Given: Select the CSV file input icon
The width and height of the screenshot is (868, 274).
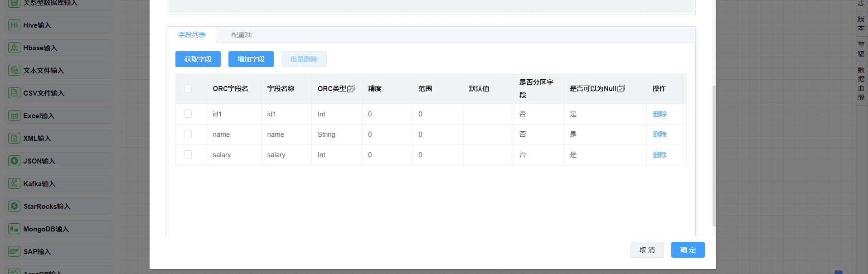Looking at the screenshot, I should (x=14, y=93).
